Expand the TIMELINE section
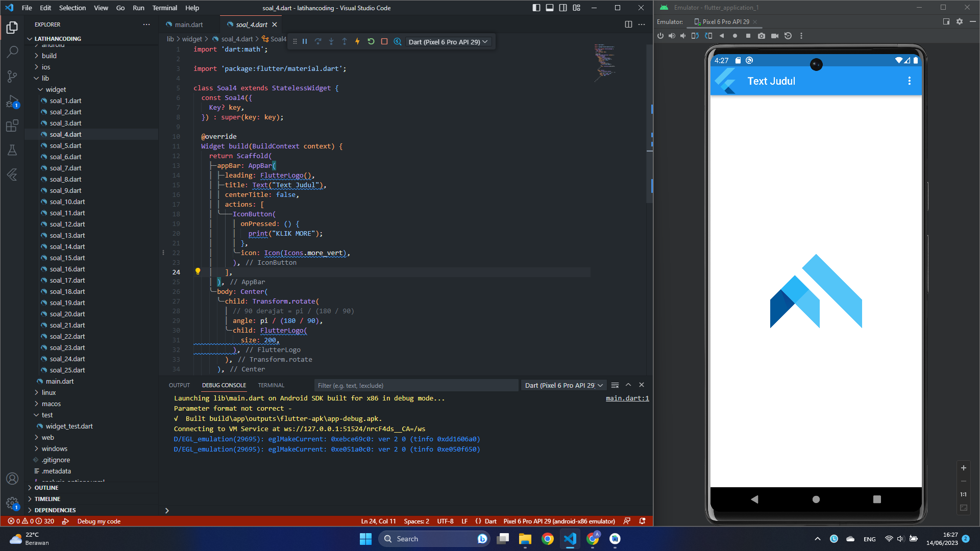Viewport: 980px width, 551px height. click(x=47, y=499)
